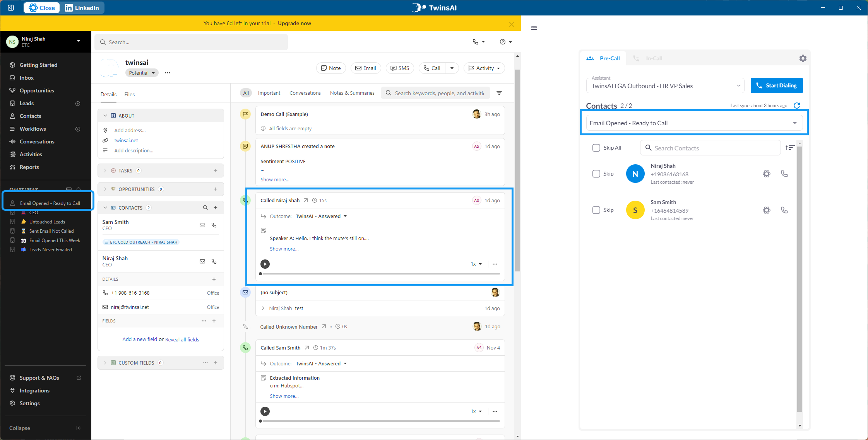Toggle the Skip checkbox for Sam Smith
This screenshot has height=440, width=868.
tap(596, 210)
